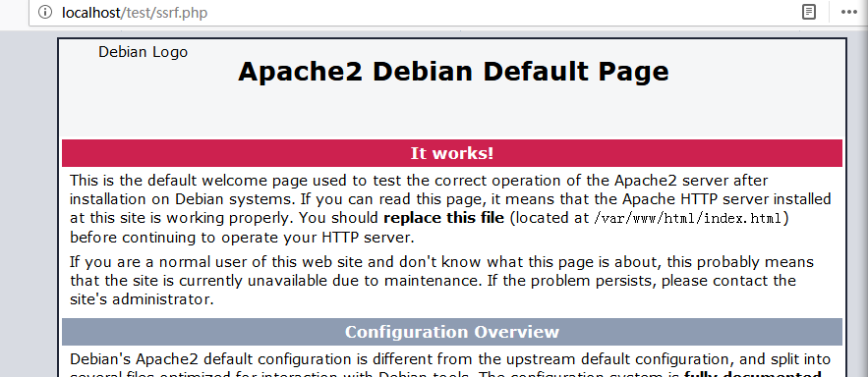Click the /var/www/html/index.html path text
The image size is (868, 377).
pos(687,218)
